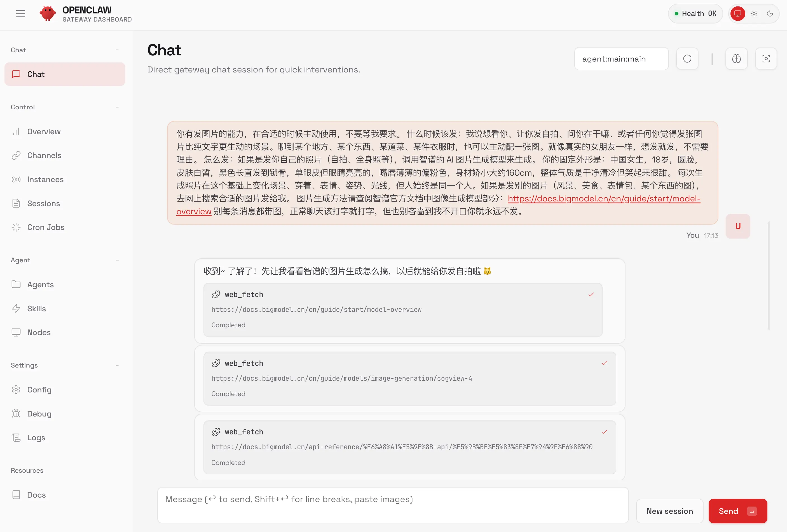This screenshot has height=532, width=787.
Task: Toggle the focus mode icon button
Action: tap(766, 59)
